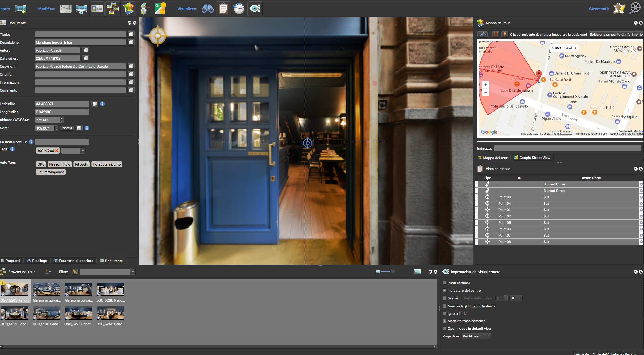The width and height of the screenshot is (644, 355).
Task: Click the Titolo input field
Action: coord(80,34)
